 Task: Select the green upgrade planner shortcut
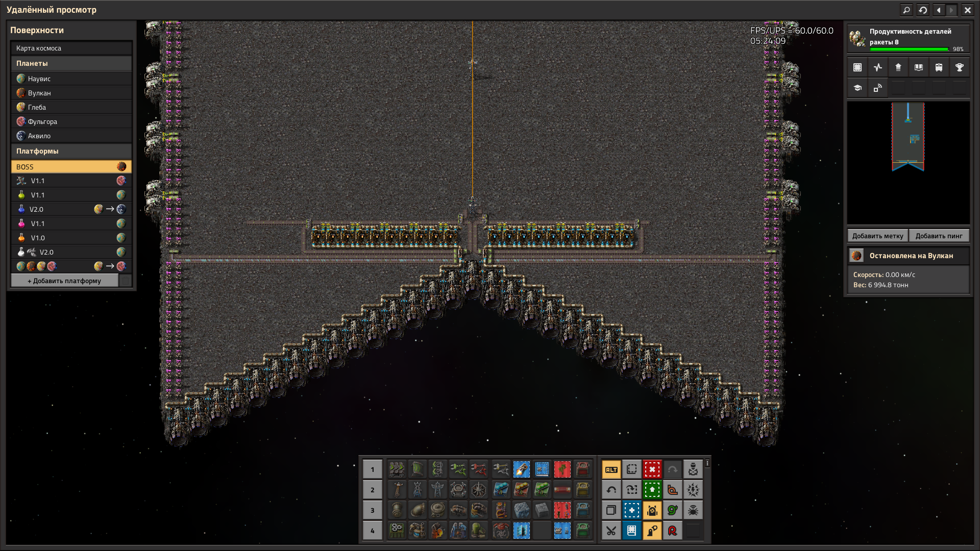coord(652,490)
